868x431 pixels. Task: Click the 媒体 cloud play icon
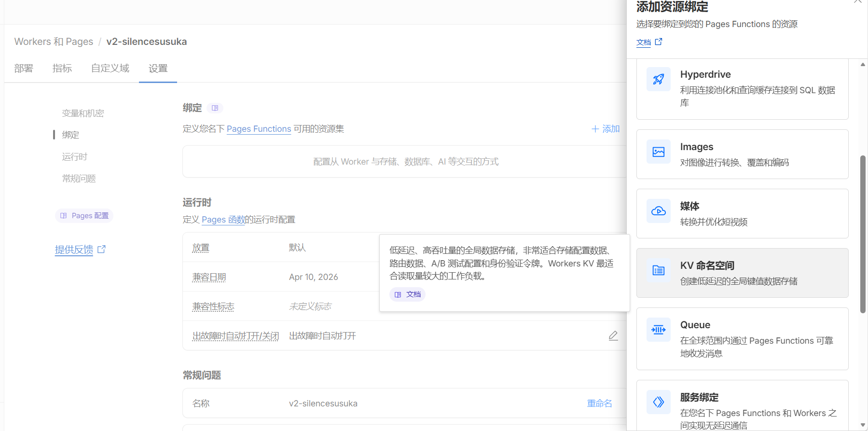[x=659, y=211]
